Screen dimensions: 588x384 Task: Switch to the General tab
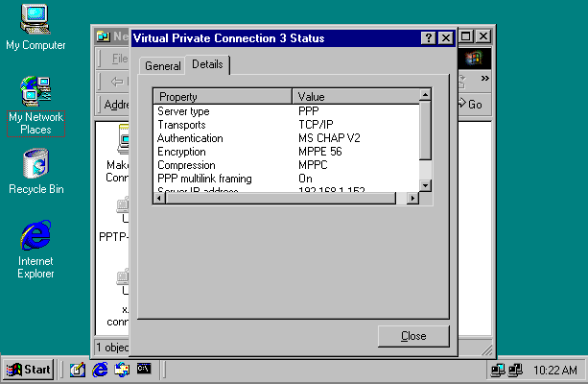pos(162,66)
